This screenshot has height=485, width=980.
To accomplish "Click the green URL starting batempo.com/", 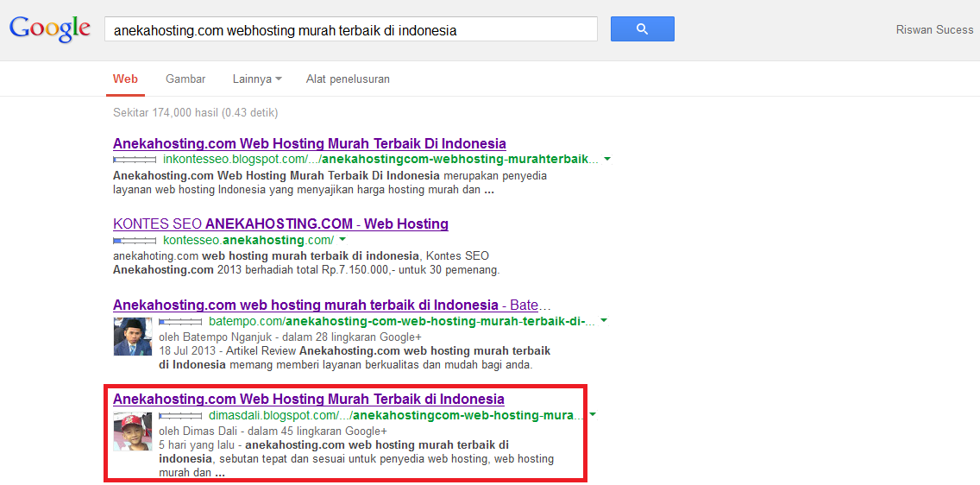I will [401, 321].
